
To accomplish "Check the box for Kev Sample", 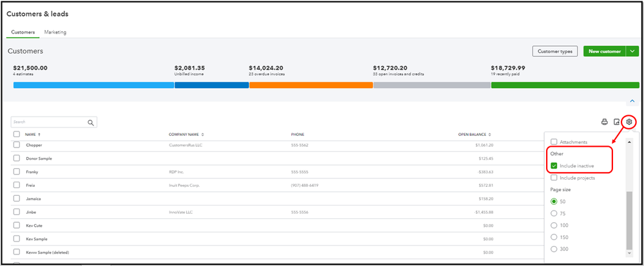I will tap(16, 238).
